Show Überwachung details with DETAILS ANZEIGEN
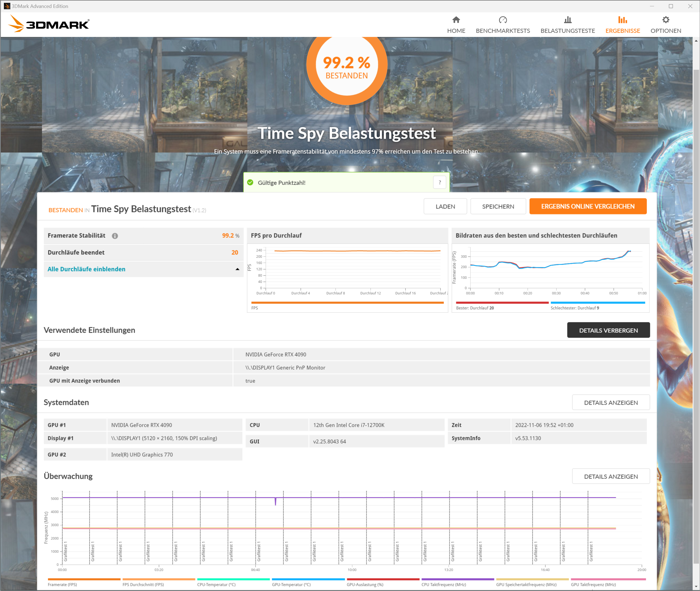Viewport: 700px width, 591px height. point(611,476)
